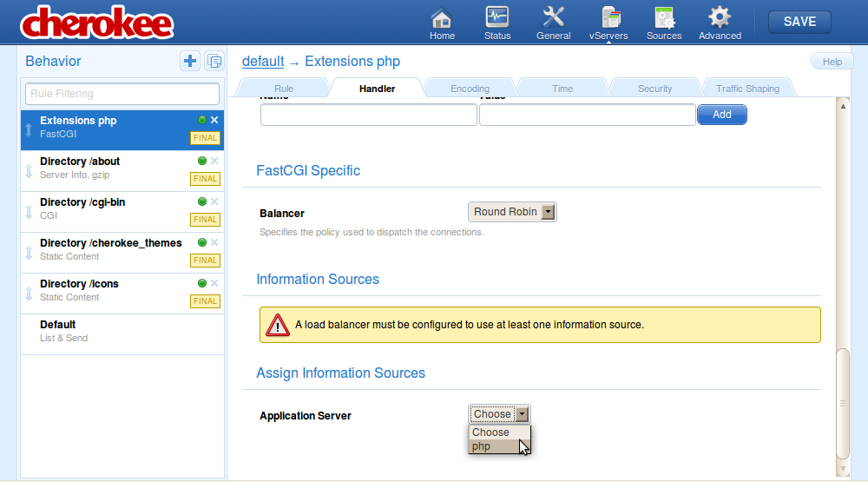Add a new behavior rule
This screenshot has width=868, height=482.
(190, 61)
